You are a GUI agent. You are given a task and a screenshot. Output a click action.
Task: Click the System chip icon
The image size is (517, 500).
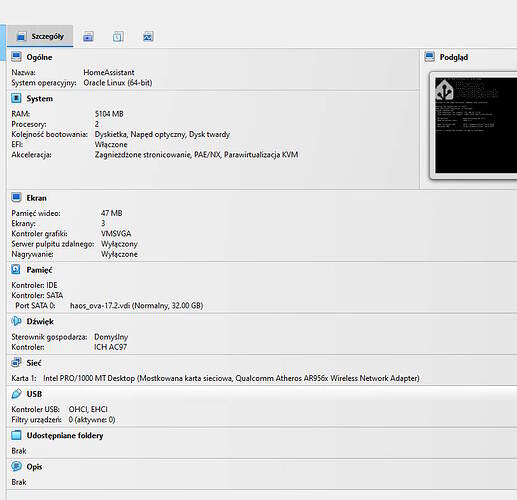click(16, 98)
